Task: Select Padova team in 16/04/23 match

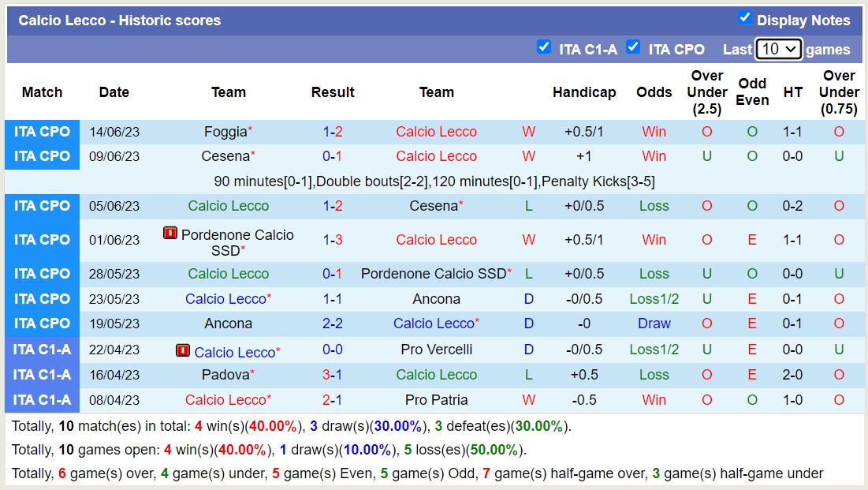Action: coord(225,375)
